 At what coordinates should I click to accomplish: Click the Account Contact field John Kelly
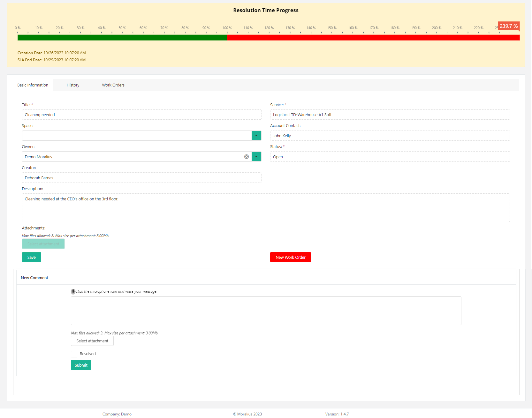click(390, 136)
